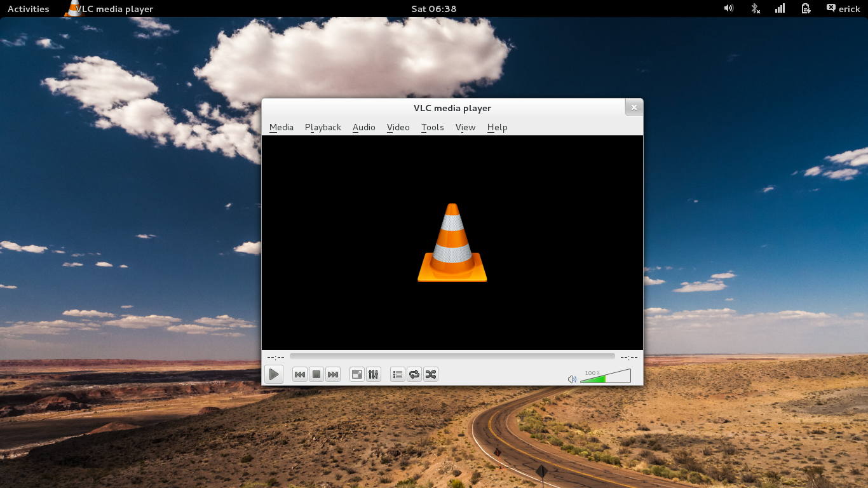The height and width of the screenshot is (488, 868).
Task: Open the View menu
Action: 466,127
